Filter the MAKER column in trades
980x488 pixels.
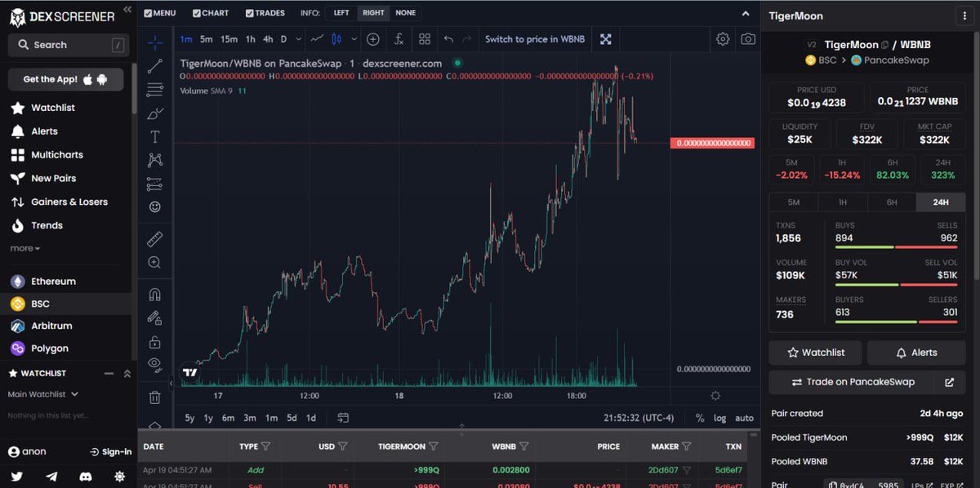687,446
